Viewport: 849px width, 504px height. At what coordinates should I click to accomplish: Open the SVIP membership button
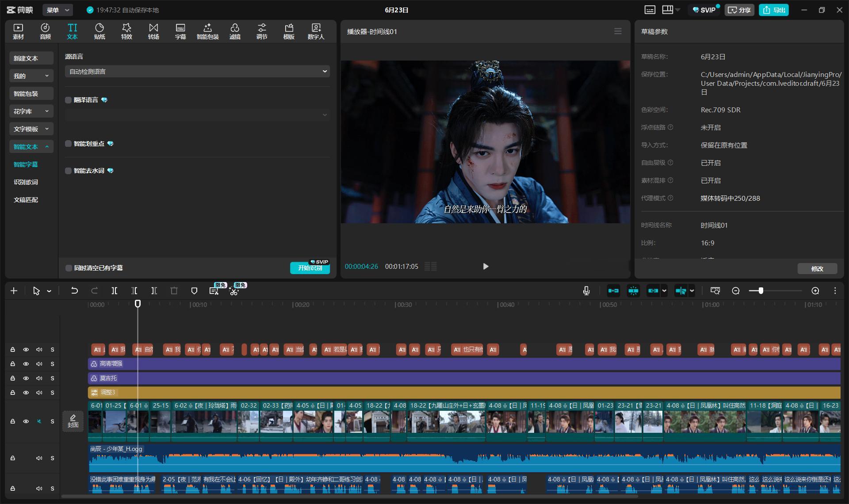click(x=704, y=10)
